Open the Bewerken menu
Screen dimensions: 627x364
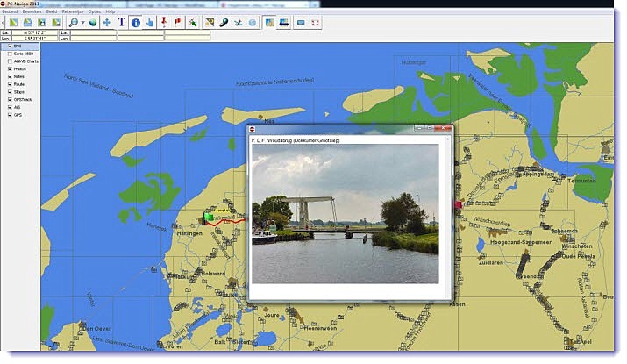point(32,11)
